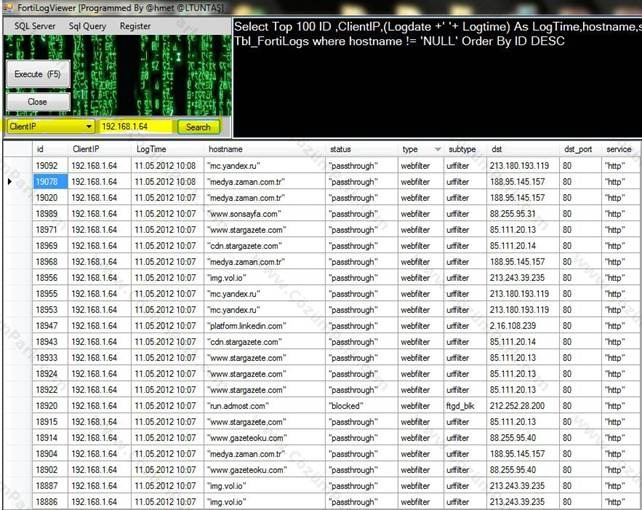Screen dimensions: 642x510
Task: Click ClientIP cell in row 18989
Action: 100,214
